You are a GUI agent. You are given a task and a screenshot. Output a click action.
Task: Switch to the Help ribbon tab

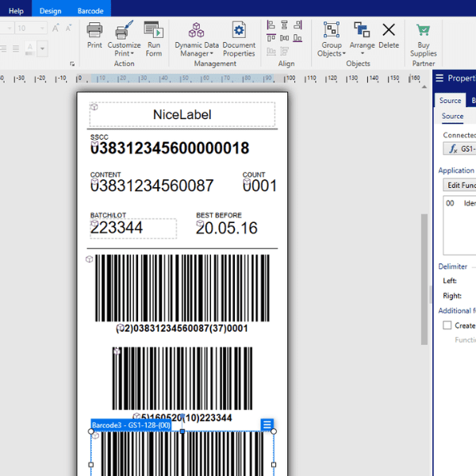point(16,10)
